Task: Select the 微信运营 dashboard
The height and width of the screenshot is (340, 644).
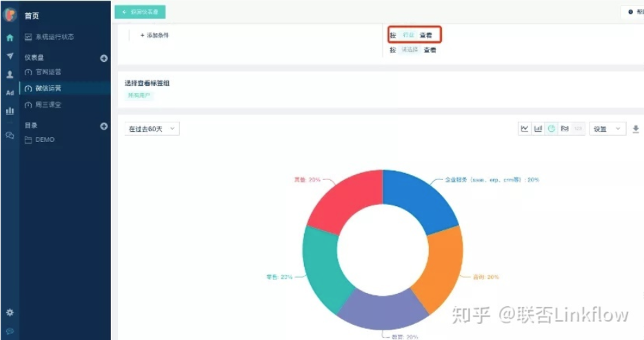Action: tap(65, 88)
